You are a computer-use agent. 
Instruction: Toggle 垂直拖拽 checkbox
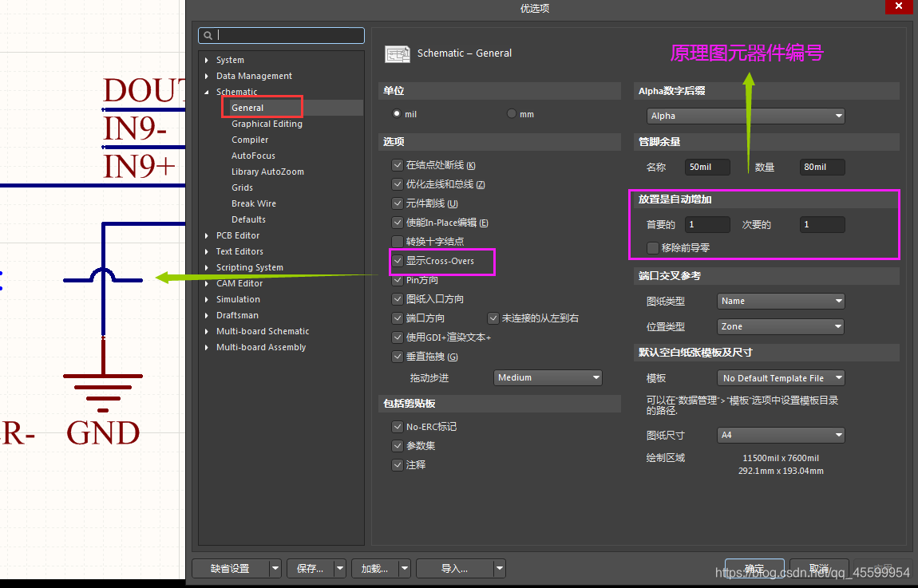(x=398, y=357)
